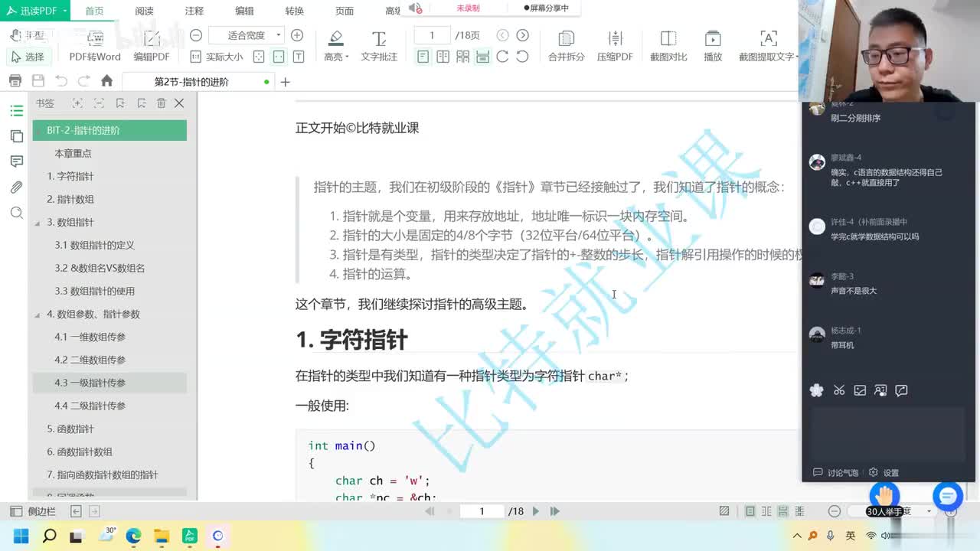This screenshot has width=980, height=551.
Task: Click the page number field in toolbar
Action: (432, 35)
